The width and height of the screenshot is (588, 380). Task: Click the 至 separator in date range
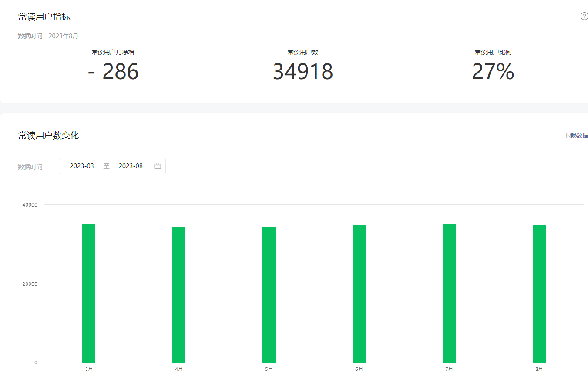coord(107,166)
